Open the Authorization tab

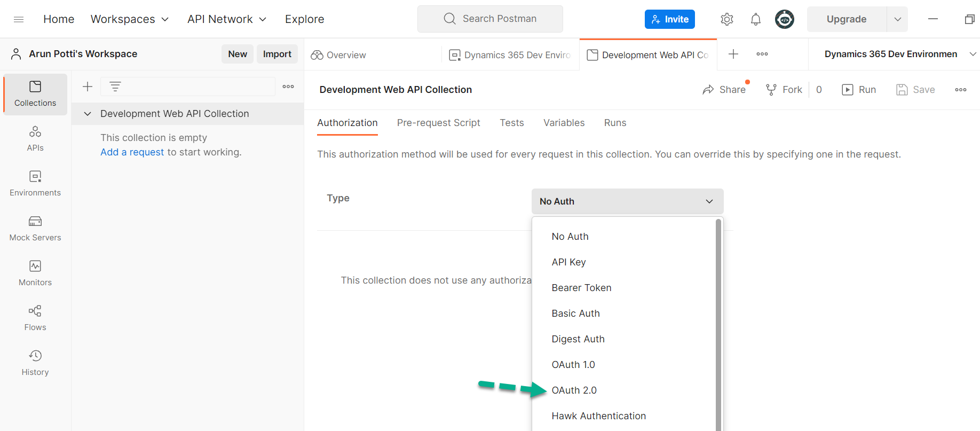click(x=347, y=123)
